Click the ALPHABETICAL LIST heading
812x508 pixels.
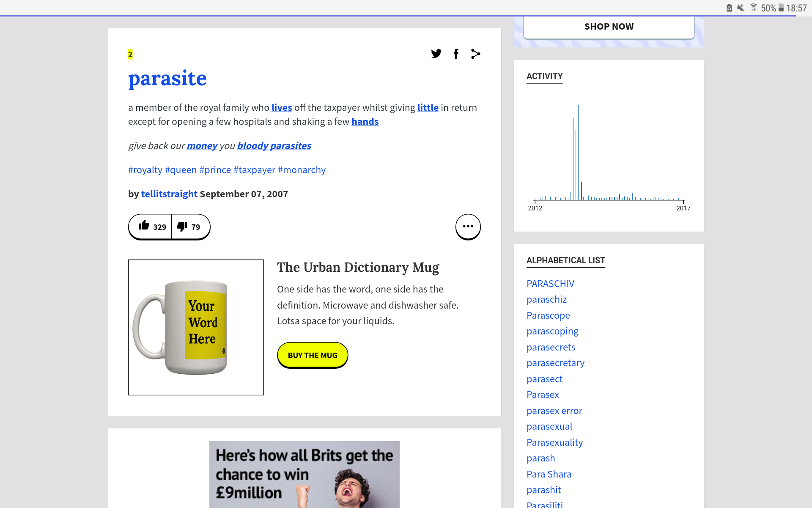click(x=565, y=260)
